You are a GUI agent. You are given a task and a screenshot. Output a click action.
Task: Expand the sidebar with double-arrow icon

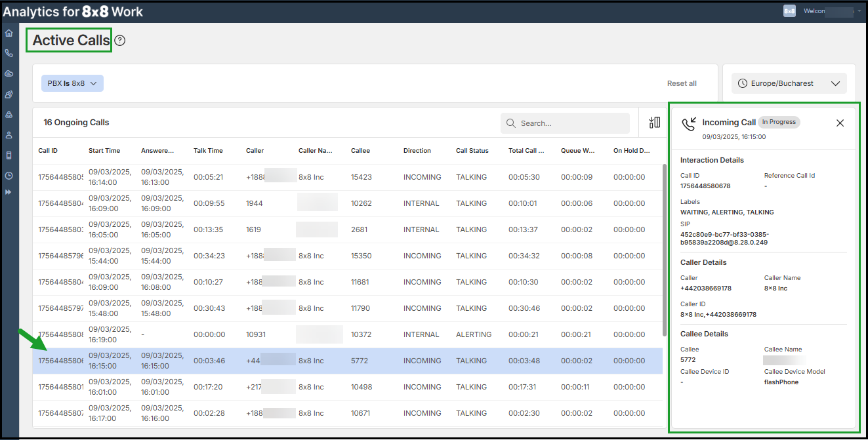[9, 192]
